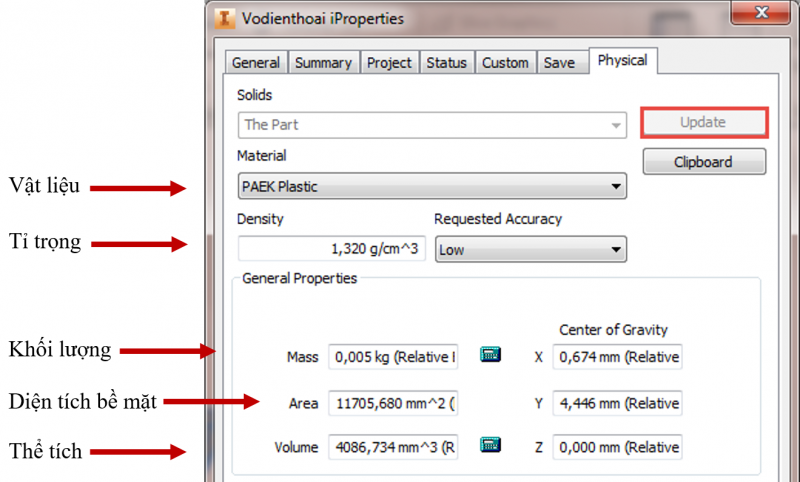
Task: Click the calculator icon beside the Volume field
Action: click(x=490, y=445)
